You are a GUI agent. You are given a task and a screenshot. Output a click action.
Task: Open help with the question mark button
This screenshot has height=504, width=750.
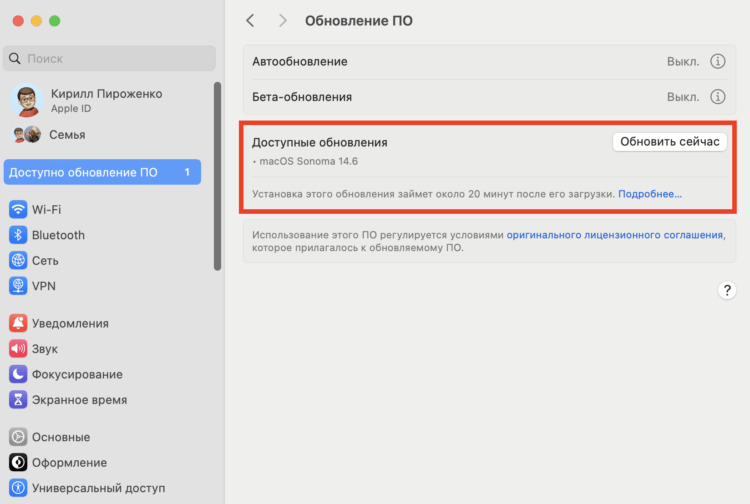click(x=727, y=290)
